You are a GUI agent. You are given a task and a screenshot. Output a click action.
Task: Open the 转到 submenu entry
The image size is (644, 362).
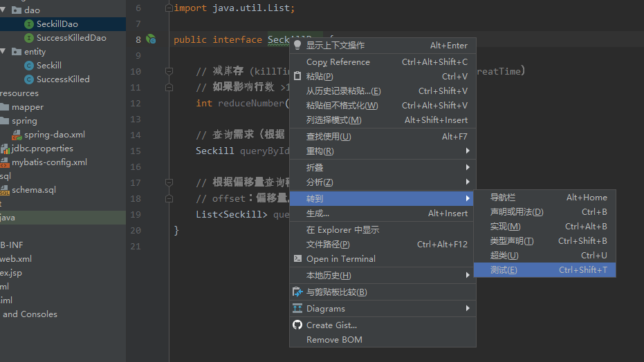click(383, 198)
